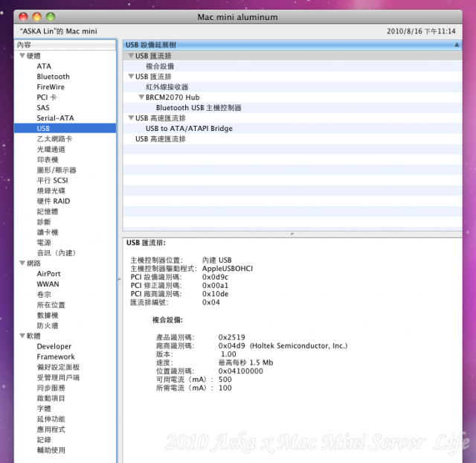Select 偏好設定面板 under software
The height and width of the screenshot is (463, 476).
58,367
